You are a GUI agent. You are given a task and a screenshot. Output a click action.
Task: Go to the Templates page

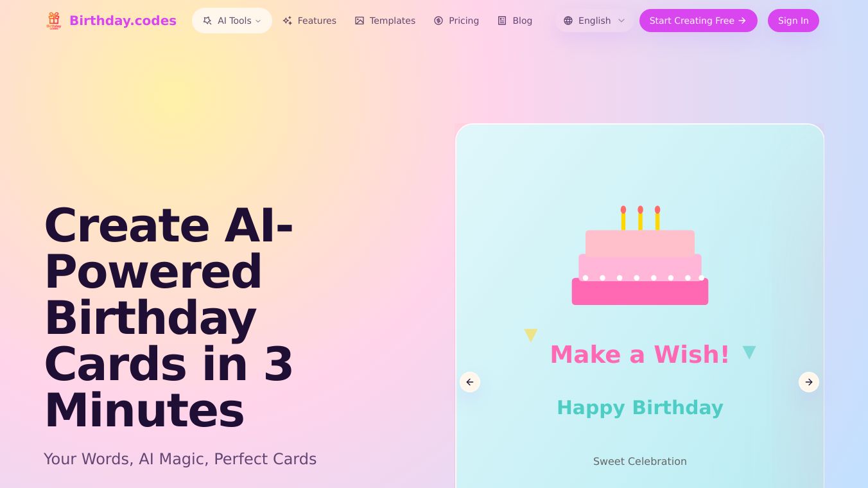point(385,21)
